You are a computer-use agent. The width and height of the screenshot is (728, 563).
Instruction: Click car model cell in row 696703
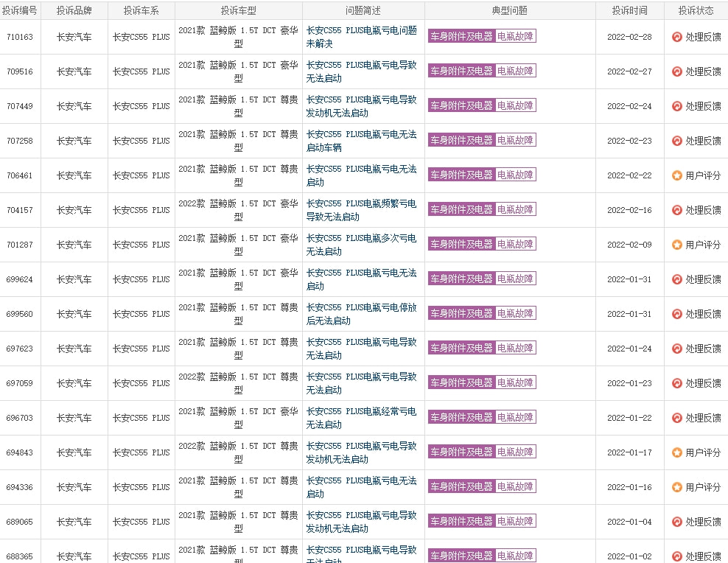coord(238,418)
